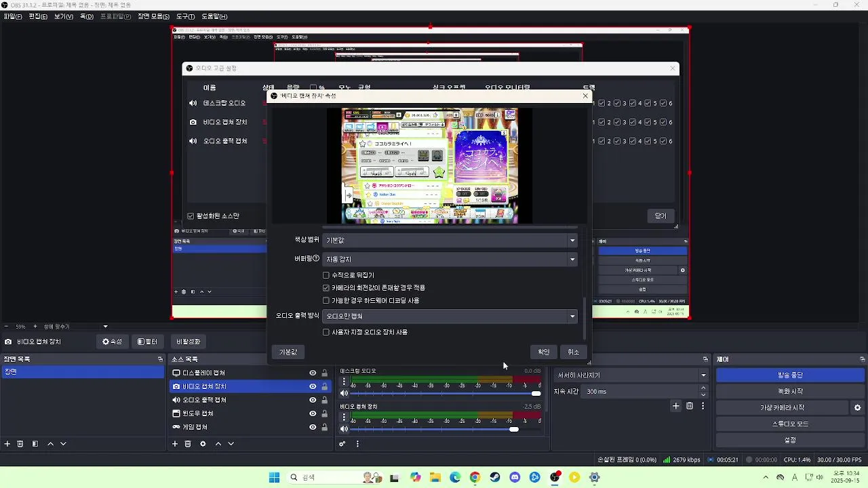The image size is (868, 488).
Task: Enable 가능한 경우 하드웨어 디코딩 사용
Action: 326,300
